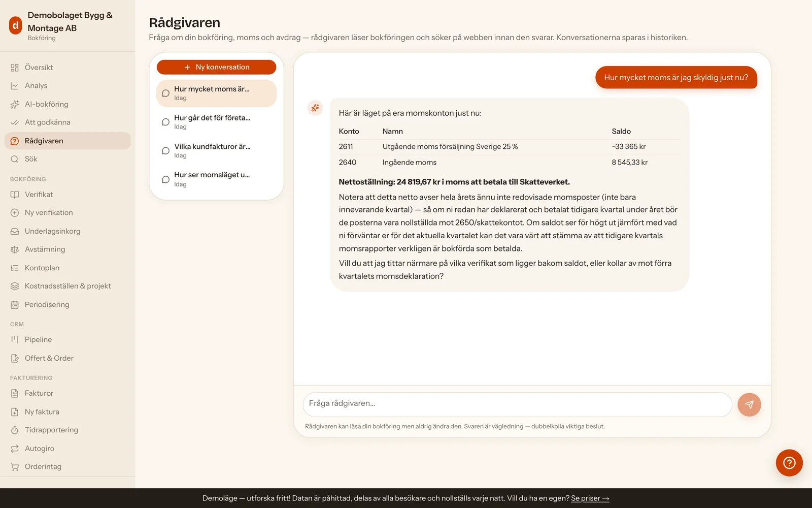Open the Autogiro repeat arrows icon

coord(15,449)
